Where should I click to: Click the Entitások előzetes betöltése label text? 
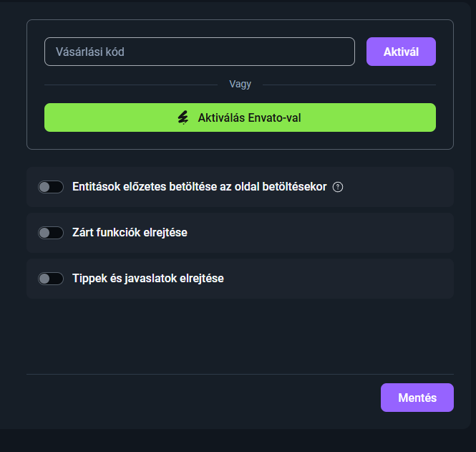click(x=199, y=187)
